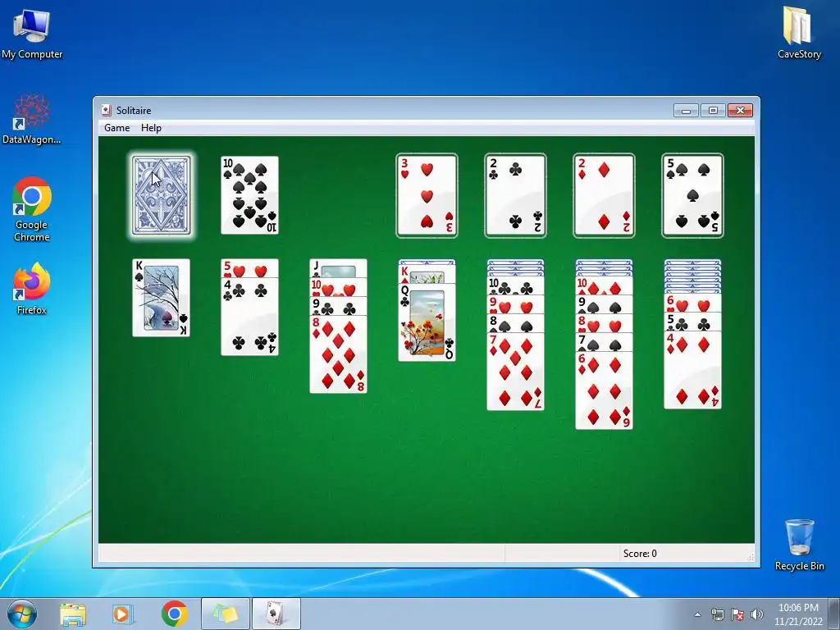The height and width of the screenshot is (630, 840).
Task: Select the 7 of spades in the sixth column
Action: [x=604, y=342]
